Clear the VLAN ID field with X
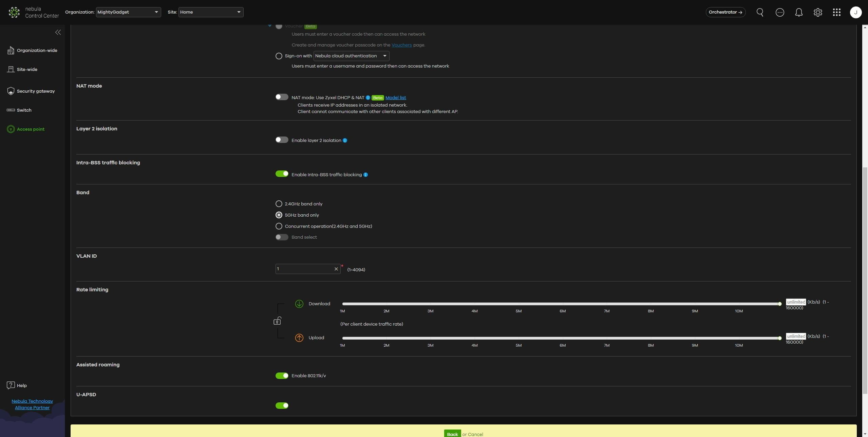The image size is (868, 437). point(336,269)
